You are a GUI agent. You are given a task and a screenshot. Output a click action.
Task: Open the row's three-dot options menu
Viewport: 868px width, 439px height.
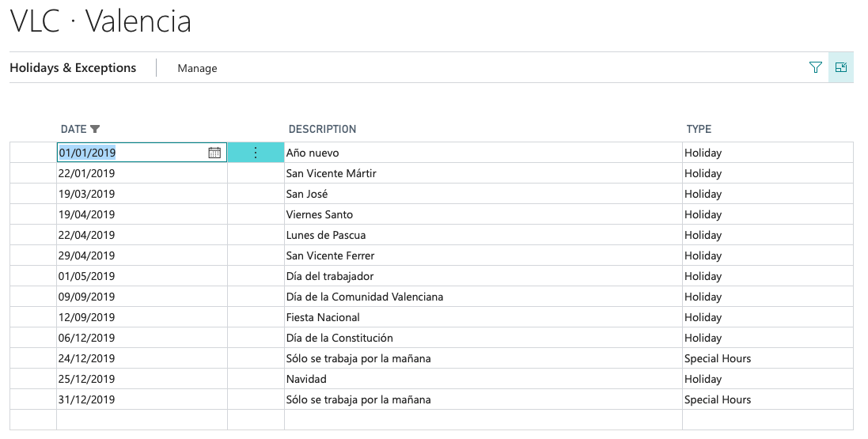point(256,153)
